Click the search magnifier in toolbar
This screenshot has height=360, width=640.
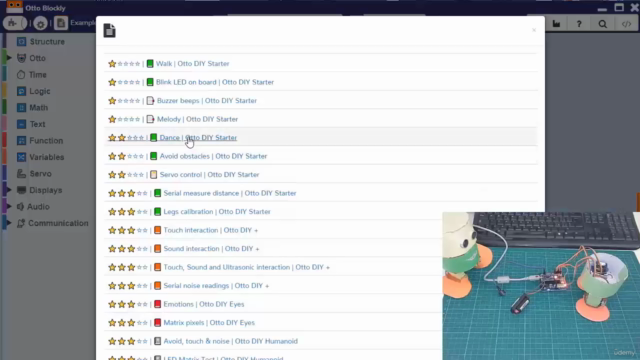602,24
